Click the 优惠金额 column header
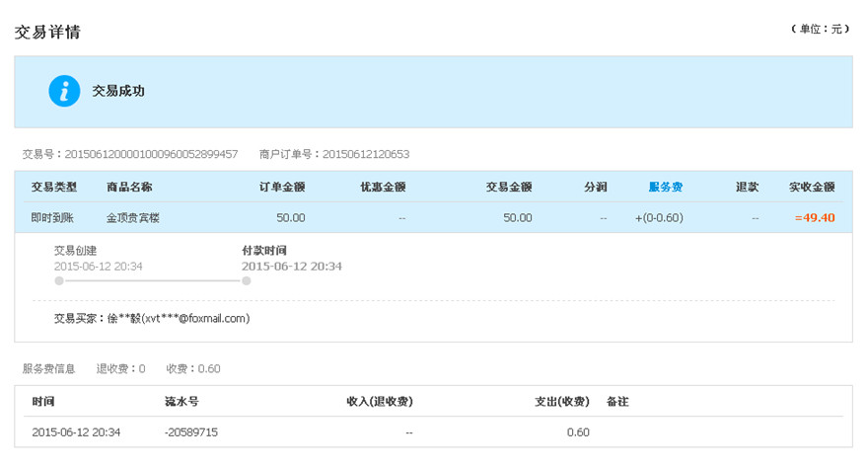Image resolution: width=868 pixels, height=467 pixels. [383, 188]
